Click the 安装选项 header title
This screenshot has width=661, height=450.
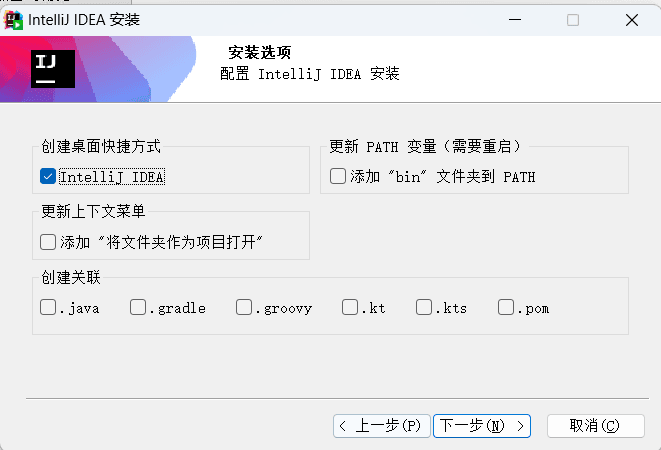point(260,53)
